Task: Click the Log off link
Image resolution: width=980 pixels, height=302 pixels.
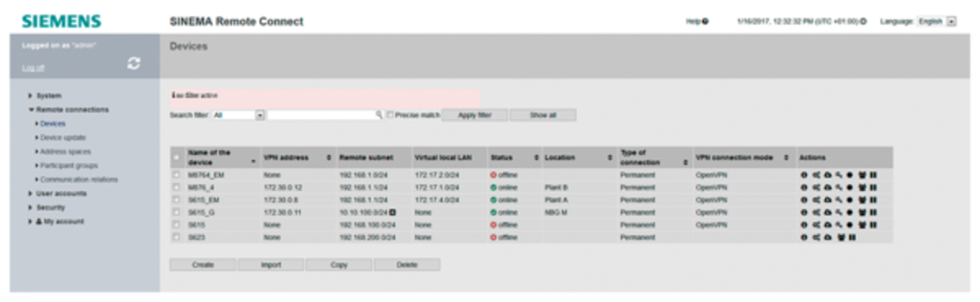Action: tap(33, 68)
